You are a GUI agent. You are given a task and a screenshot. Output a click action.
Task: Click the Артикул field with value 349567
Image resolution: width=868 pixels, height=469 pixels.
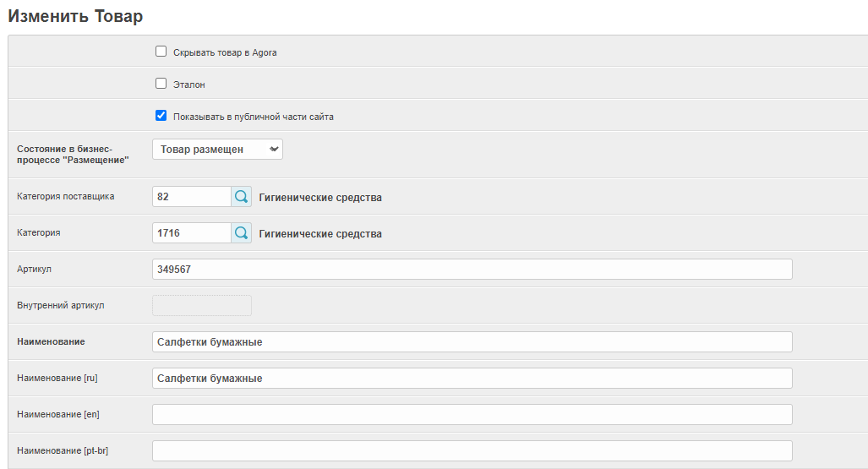[472, 269]
